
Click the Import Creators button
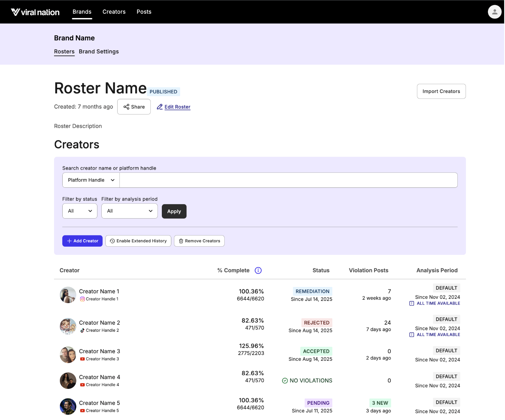point(441,91)
